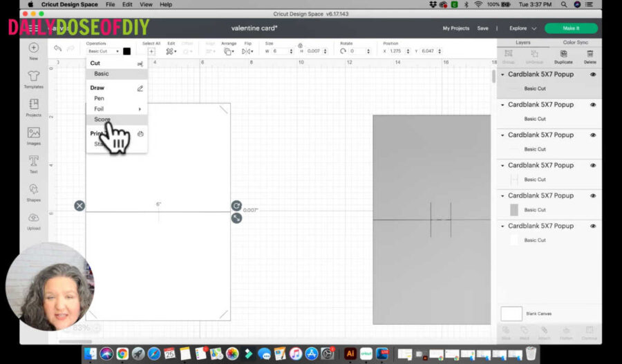Open My Projects link
The image size is (622, 364).
coord(456,28)
